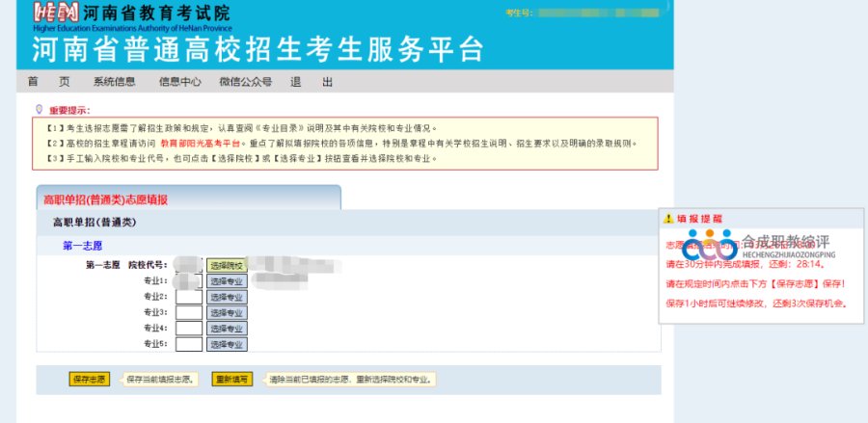Focus the 专业3 code input field

(188, 312)
